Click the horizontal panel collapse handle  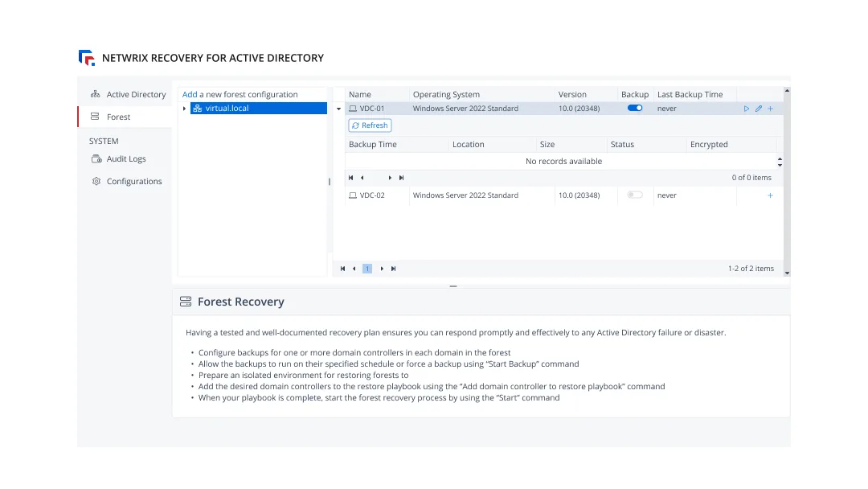click(453, 286)
